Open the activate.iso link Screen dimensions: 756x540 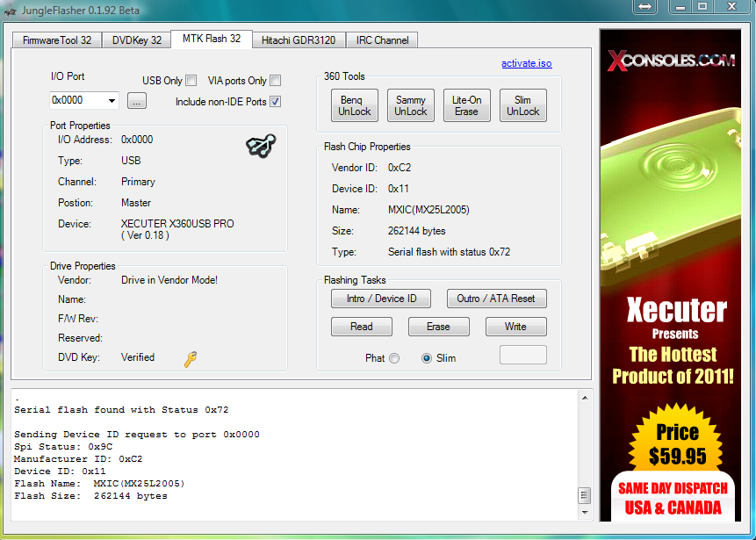(x=527, y=63)
